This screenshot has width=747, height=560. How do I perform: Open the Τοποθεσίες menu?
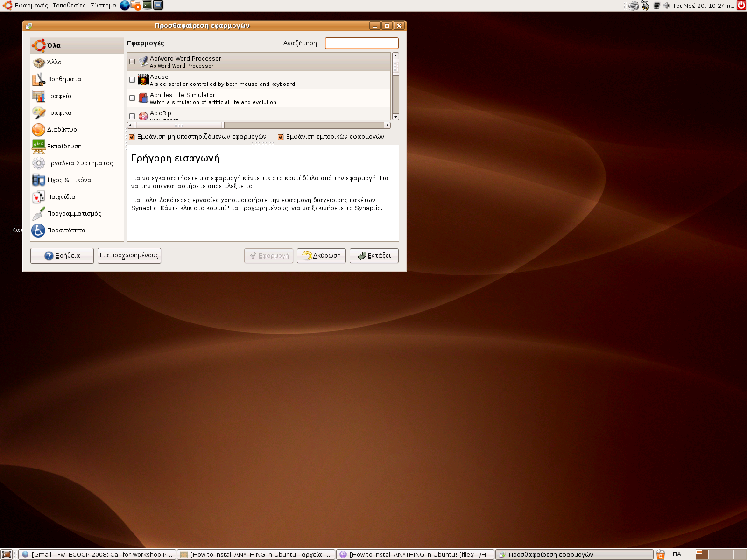click(69, 6)
